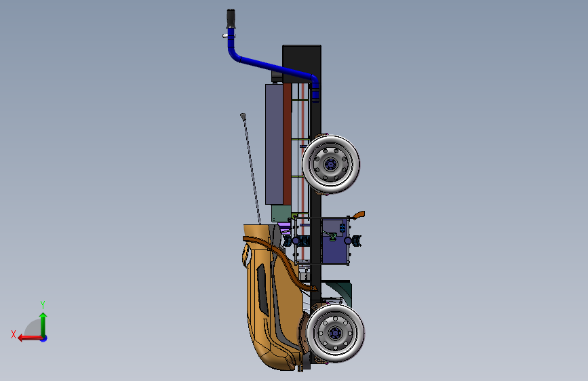Image resolution: width=588 pixels, height=381 pixels.
Task: Select the lower chrome wheel
Action: [335, 333]
